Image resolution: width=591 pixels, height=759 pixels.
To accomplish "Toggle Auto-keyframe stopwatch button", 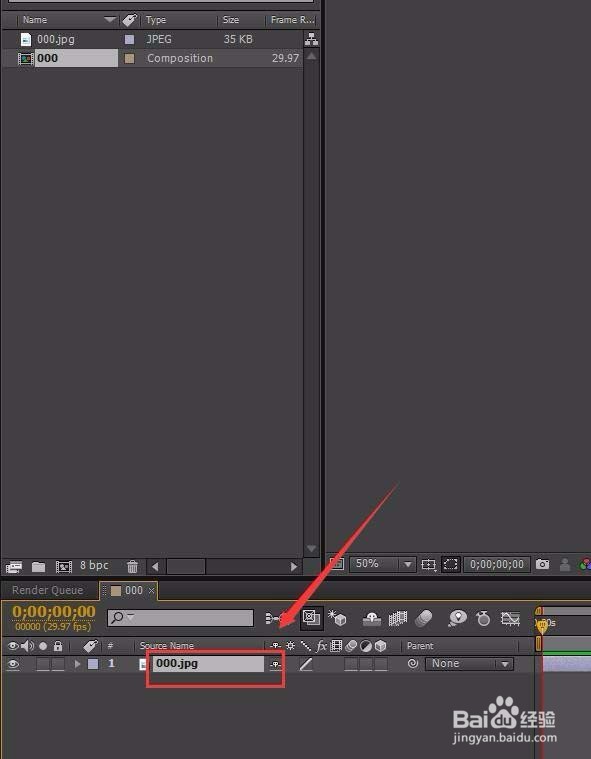I will (x=483, y=619).
